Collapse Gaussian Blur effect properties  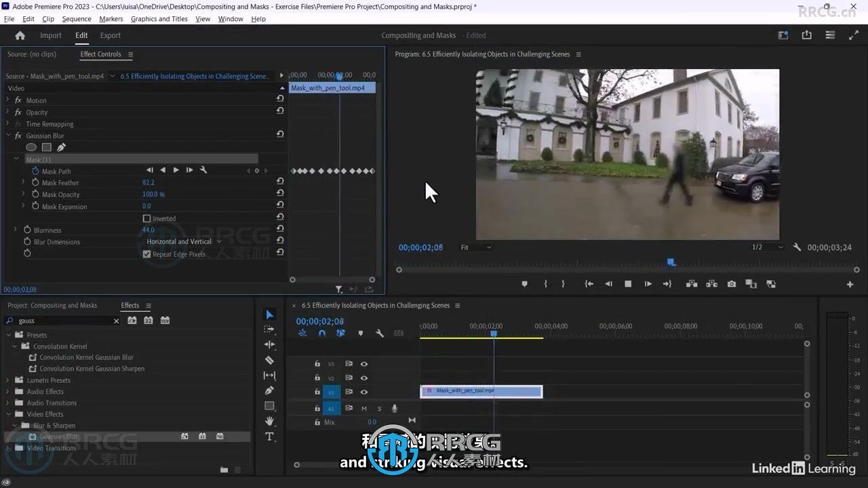click(8, 136)
